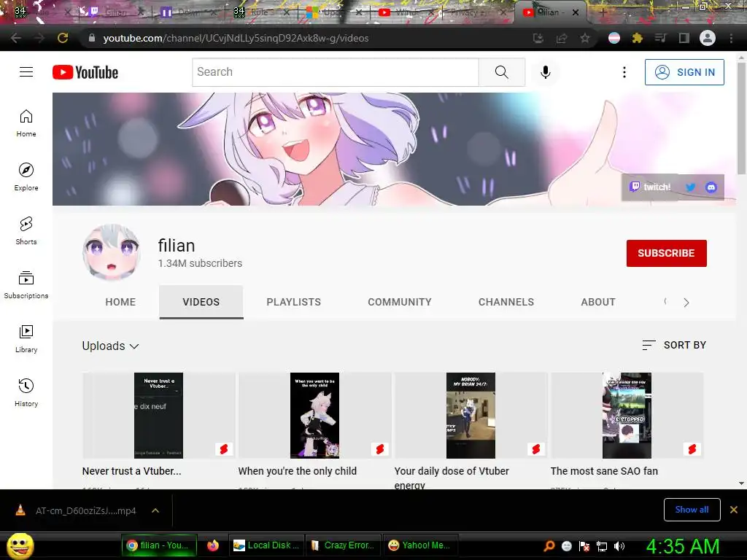This screenshot has width=747, height=560.
Task: Open Library in the left sidebar
Action: 26,338
